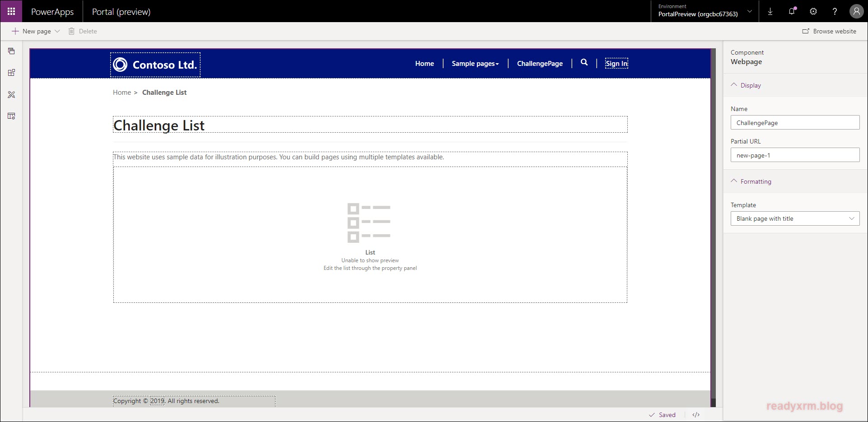868x422 pixels.
Task: Open the source code editor icon
Action: 696,415
